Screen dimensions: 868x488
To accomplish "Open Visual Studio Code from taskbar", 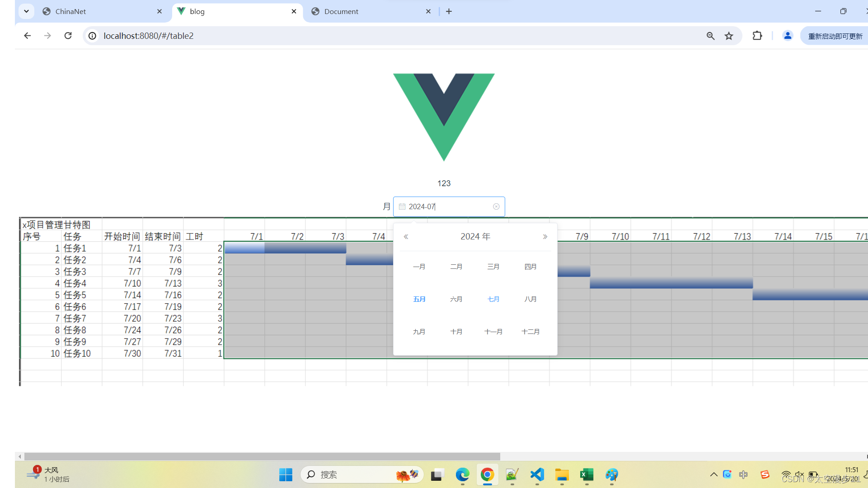I will pyautogui.click(x=537, y=474).
